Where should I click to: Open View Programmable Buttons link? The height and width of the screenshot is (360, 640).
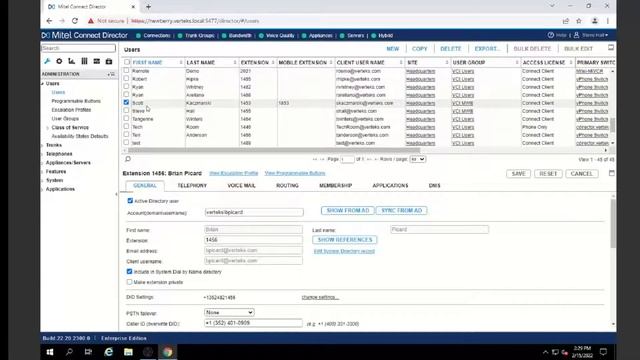coord(295,173)
